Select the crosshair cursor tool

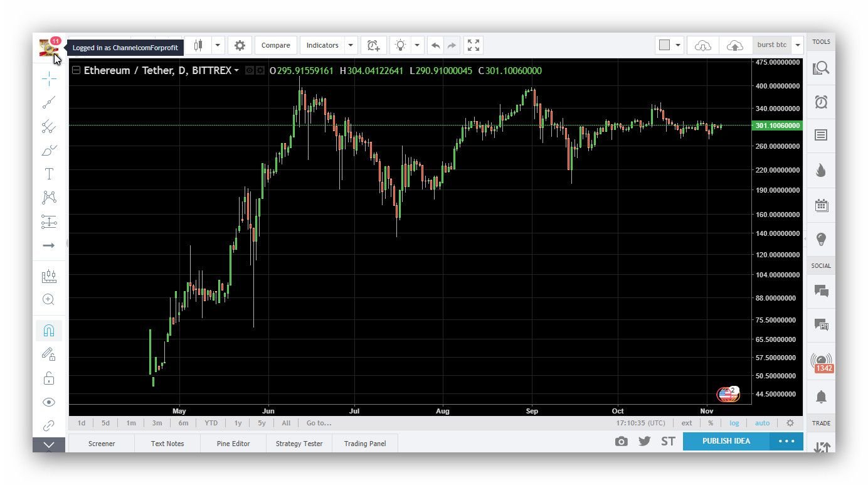pos(49,78)
